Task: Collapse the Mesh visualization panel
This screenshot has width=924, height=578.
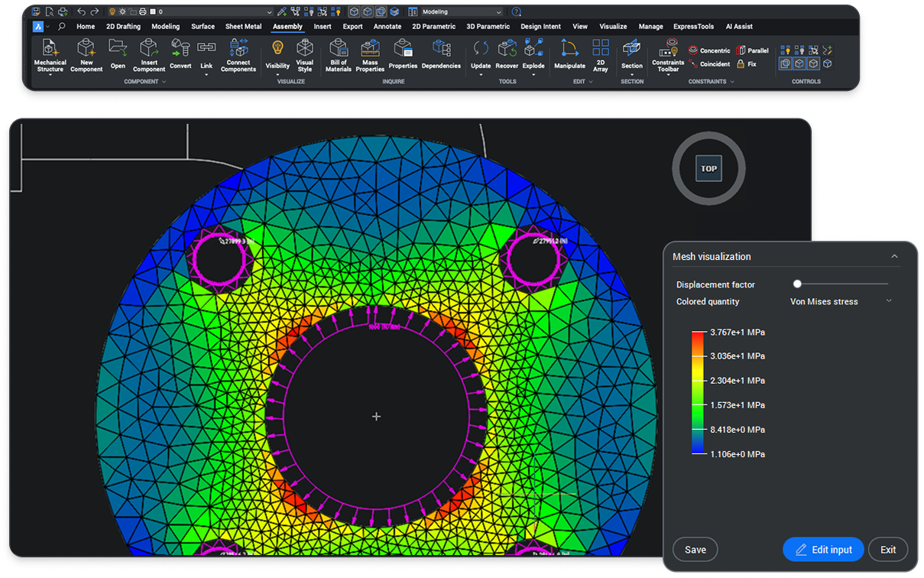Action: click(894, 257)
